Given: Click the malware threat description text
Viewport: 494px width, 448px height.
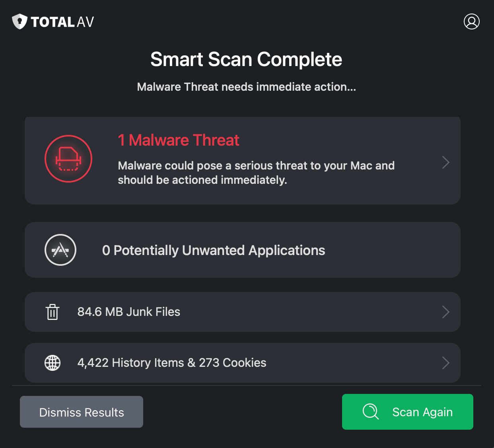Looking at the screenshot, I should (256, 173).
